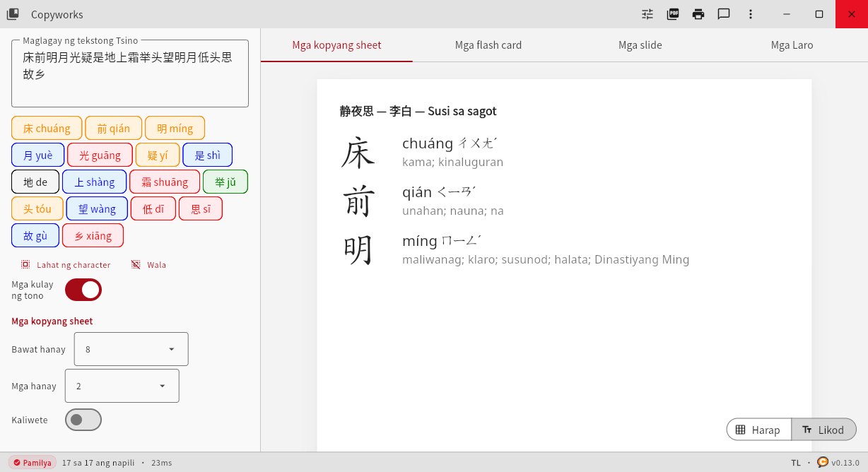Click the Chinese text input field

coord(130,73)
